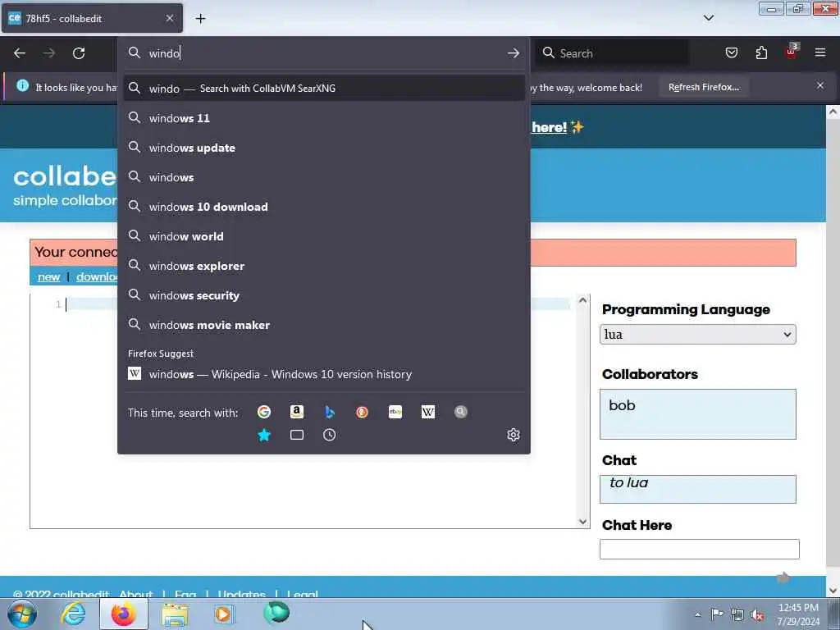840x630 pixels.
Task: Search this time with Google icon
Action: [x=264, y=412]
